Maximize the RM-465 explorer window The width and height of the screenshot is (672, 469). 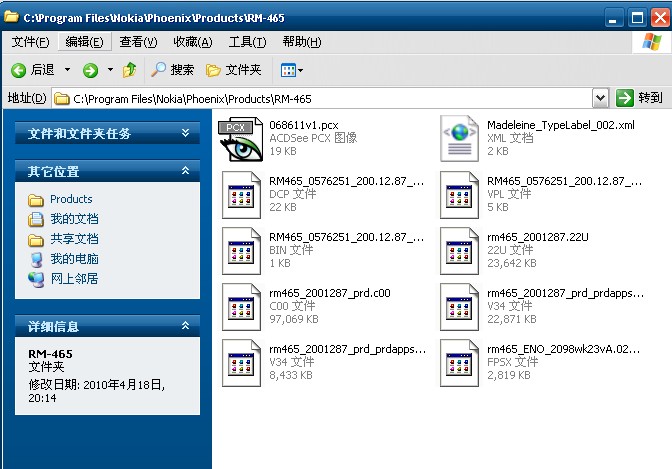click(x=637, y=18)
